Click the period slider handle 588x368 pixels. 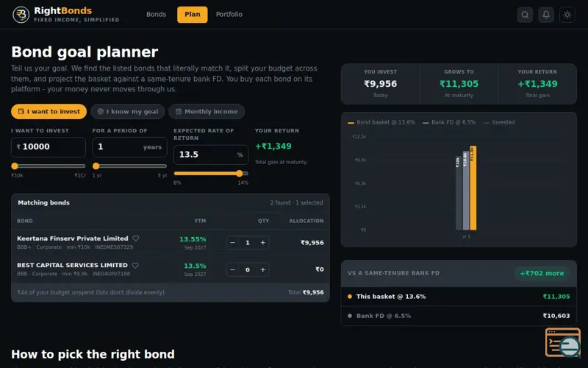coord(96,166)
